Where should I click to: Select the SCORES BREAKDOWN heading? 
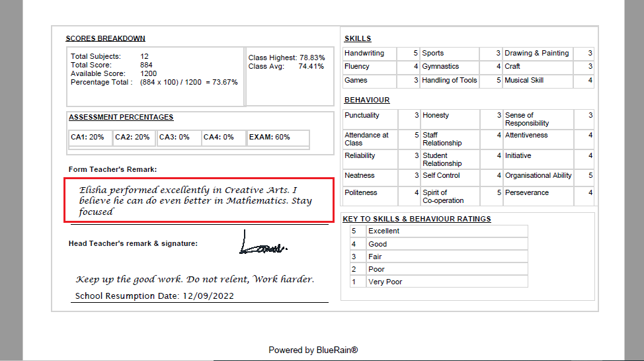[105, 38]
